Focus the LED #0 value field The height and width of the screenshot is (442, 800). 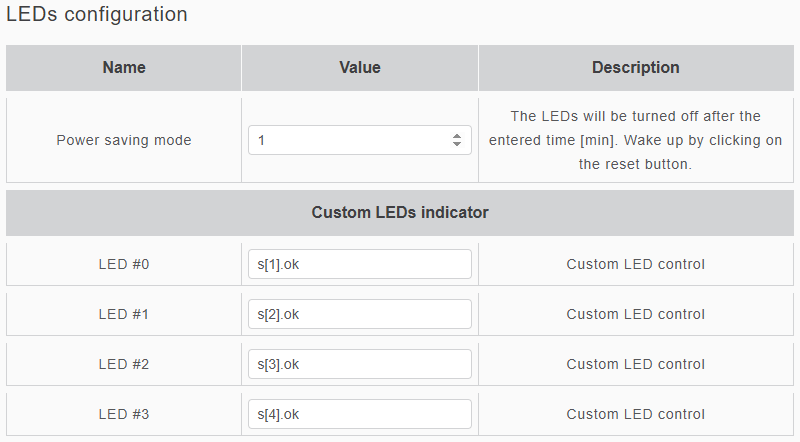coord(360,264)
